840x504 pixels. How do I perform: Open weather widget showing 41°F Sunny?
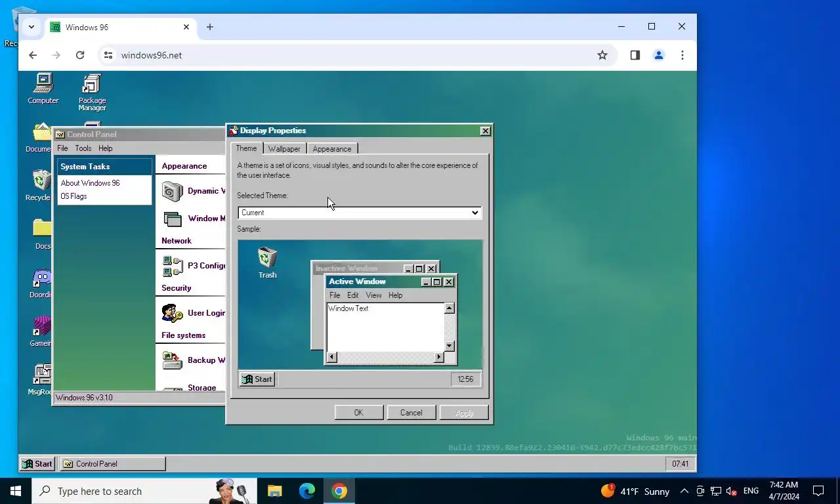click(x=635, y=491)
